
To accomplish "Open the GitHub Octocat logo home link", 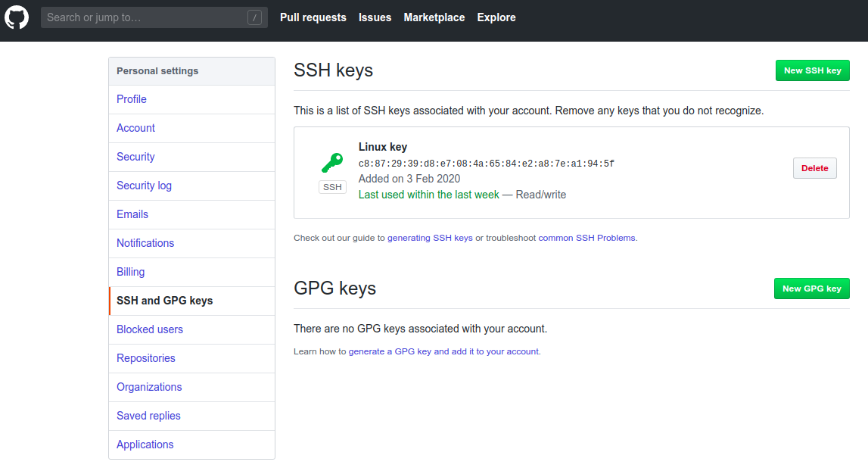I will pyautogui.click(x=17, y=17).
